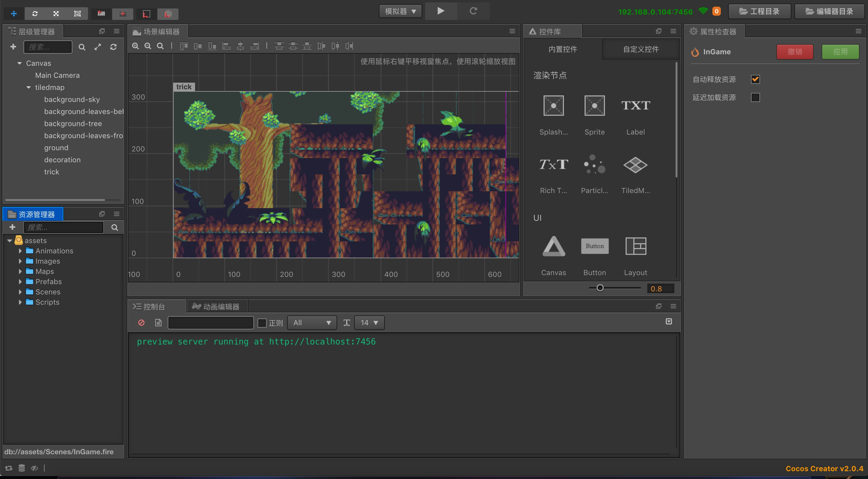
Task: Click the refresh preview icon
Action: coord(473,11)
